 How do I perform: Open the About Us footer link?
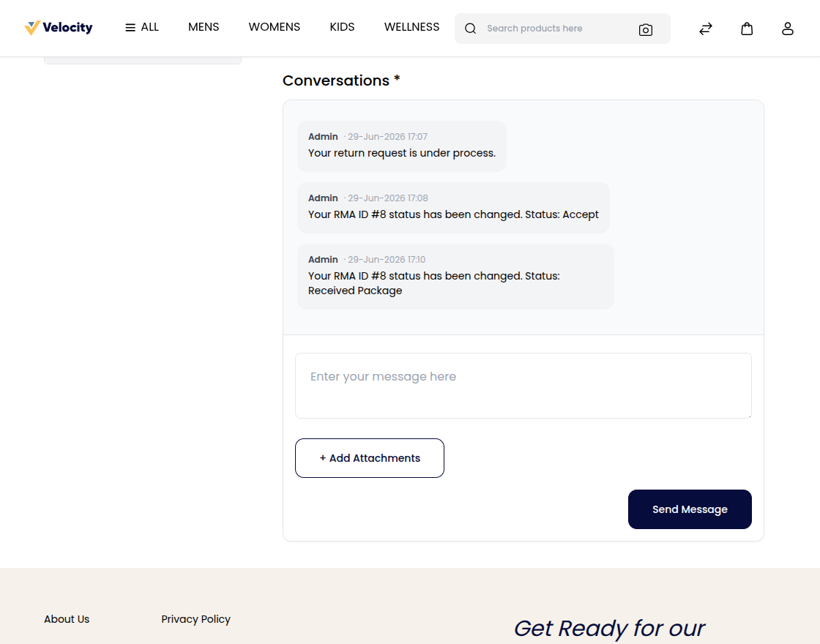pyautogui.click(x=67, y=619)
